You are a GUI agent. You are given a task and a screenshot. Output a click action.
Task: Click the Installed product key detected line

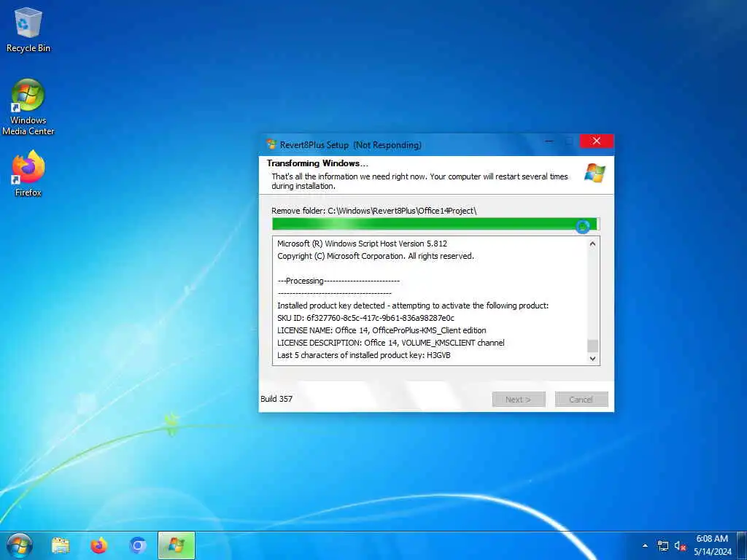tap(413, 306)
